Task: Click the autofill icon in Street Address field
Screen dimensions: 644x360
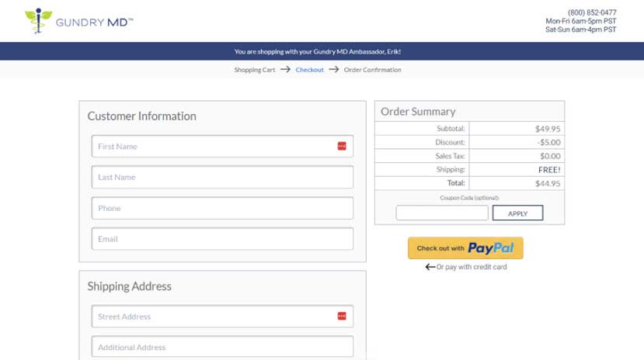Action: point(342,317)
